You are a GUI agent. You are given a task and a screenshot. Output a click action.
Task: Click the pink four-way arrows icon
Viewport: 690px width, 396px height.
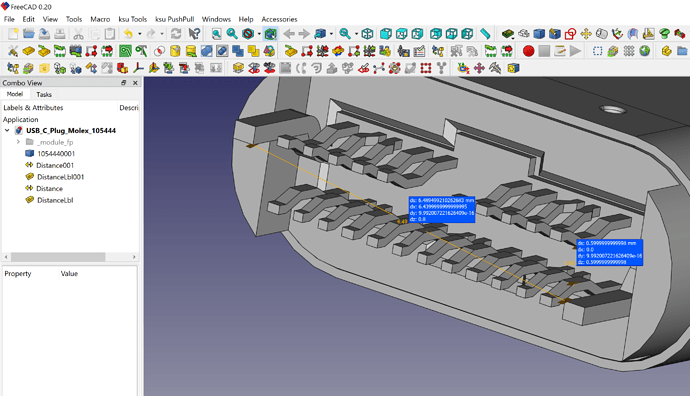click(479, 68)
